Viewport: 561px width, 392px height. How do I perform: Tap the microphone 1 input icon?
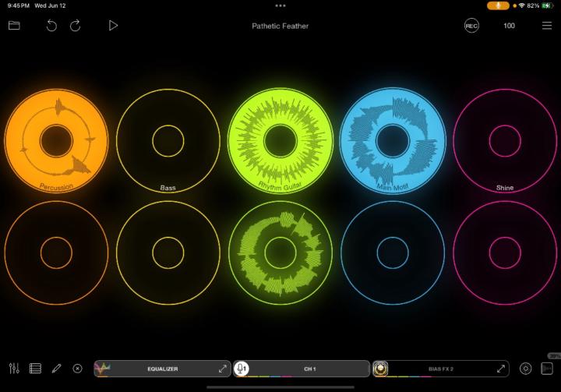[x=242, y=369]
